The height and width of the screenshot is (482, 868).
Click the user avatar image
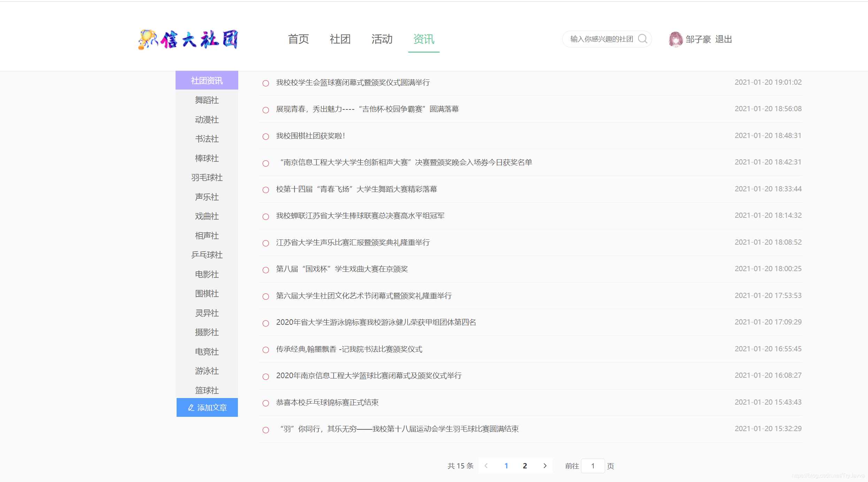tap(675, 39)
